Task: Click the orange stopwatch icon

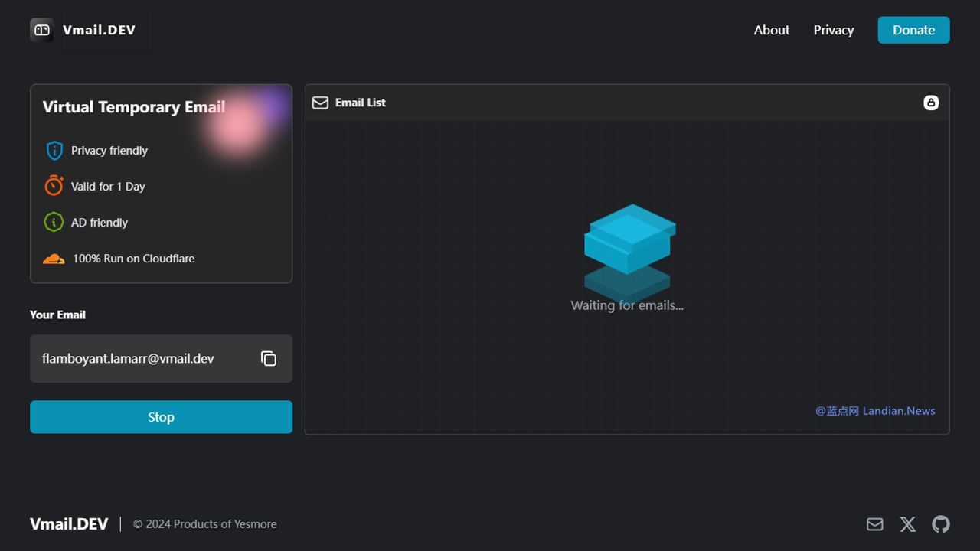Action: tap(54, 186)
